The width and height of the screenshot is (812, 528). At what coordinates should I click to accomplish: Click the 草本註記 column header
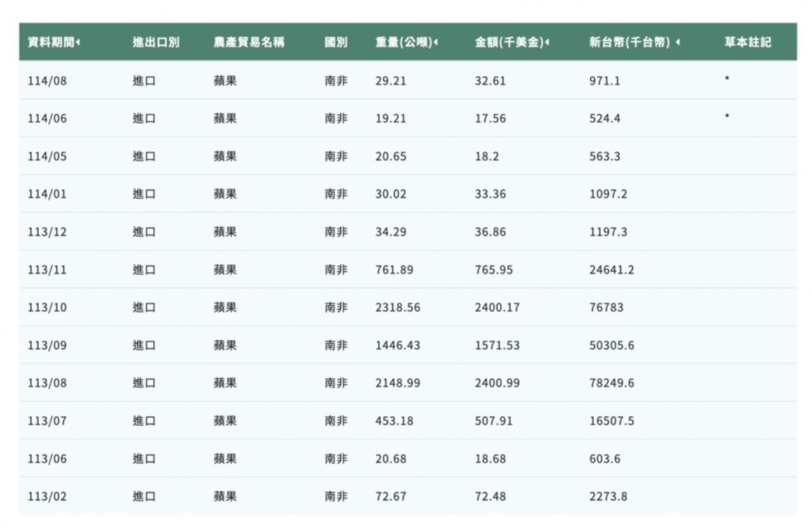(x=747, y=43)
